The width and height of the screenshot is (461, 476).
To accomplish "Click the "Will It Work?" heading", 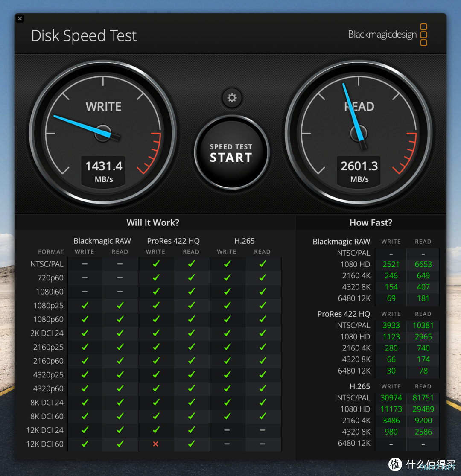I will [153, 222].
